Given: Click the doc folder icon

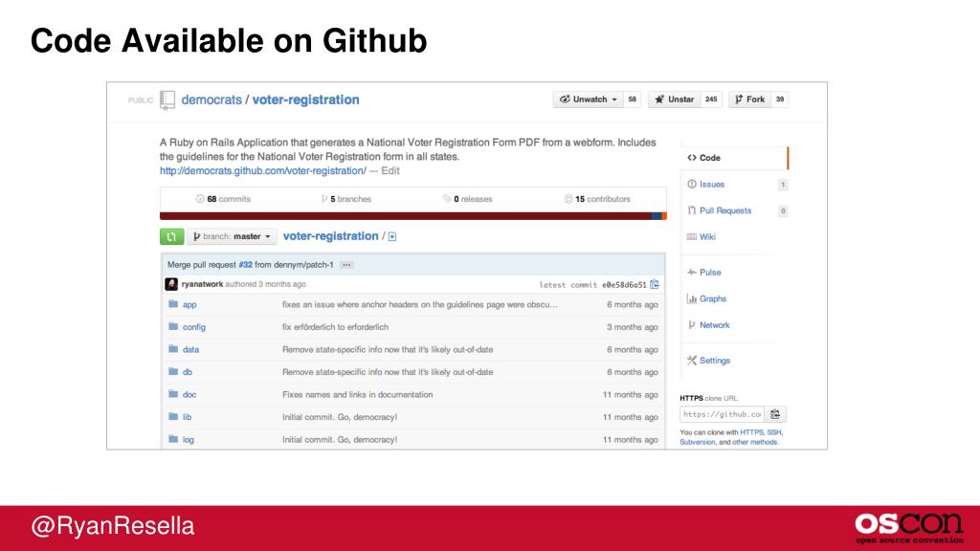Looking at the screenshot, I should (173, 394).
